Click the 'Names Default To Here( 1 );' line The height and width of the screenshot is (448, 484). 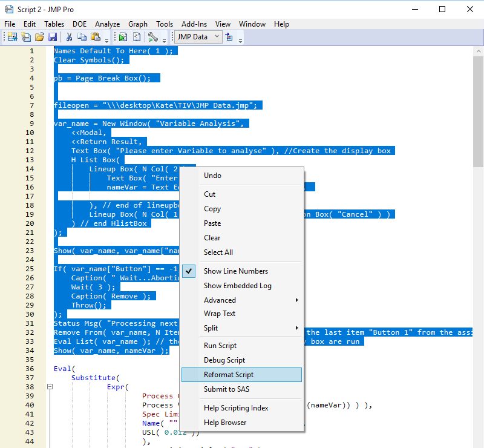click(x=113, y=51)
